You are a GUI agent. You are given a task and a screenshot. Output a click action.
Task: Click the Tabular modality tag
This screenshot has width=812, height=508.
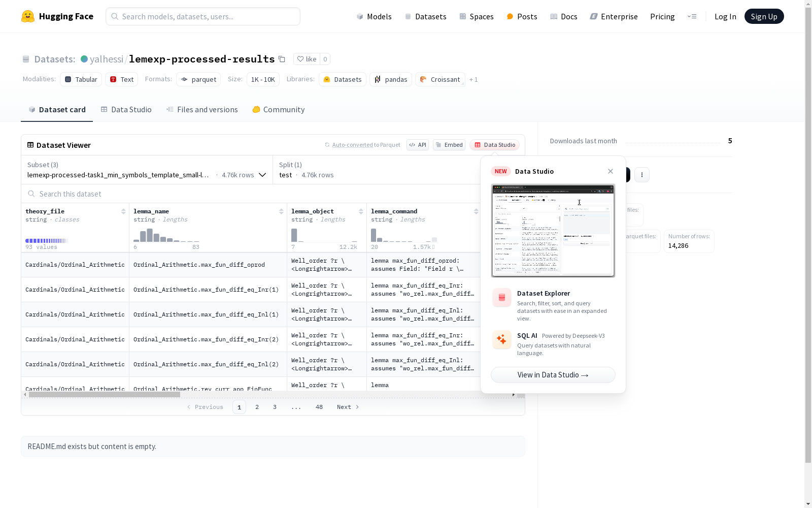pos(81,79)
